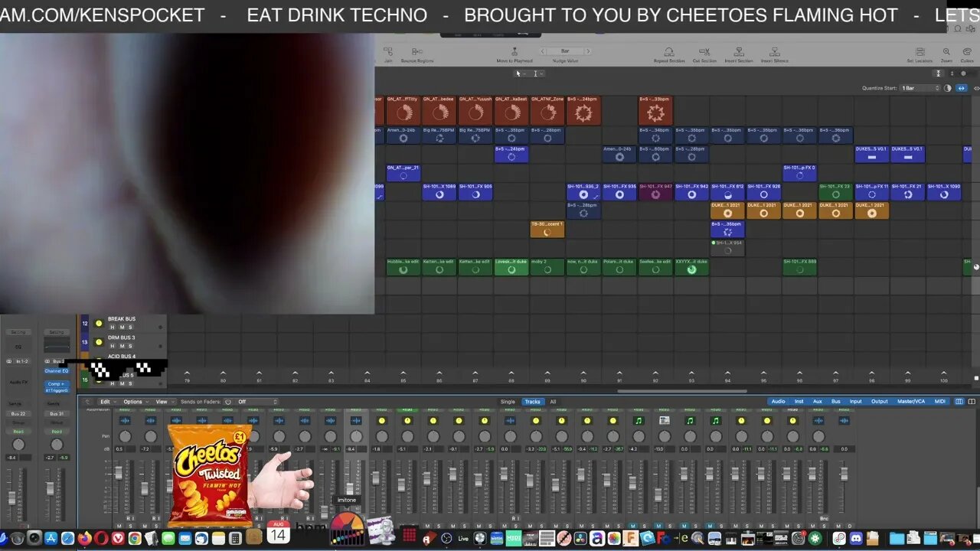The width and height of the screenshot is (980, 551).
Task: Adjust the first mixer channel pan knob
Action: [125, 436]
